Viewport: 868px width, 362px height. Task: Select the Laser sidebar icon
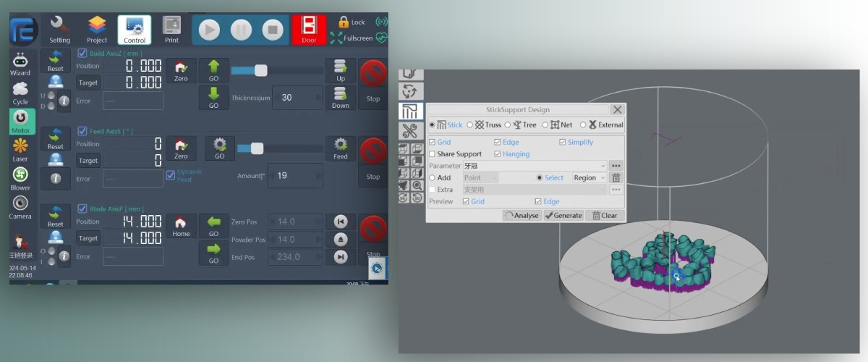tap(20, 149)
